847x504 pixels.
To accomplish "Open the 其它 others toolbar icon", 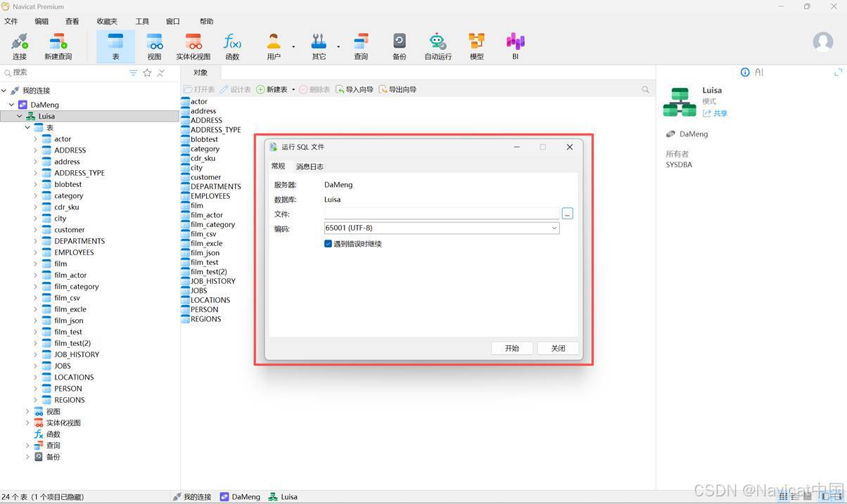I will coord(319,46).
